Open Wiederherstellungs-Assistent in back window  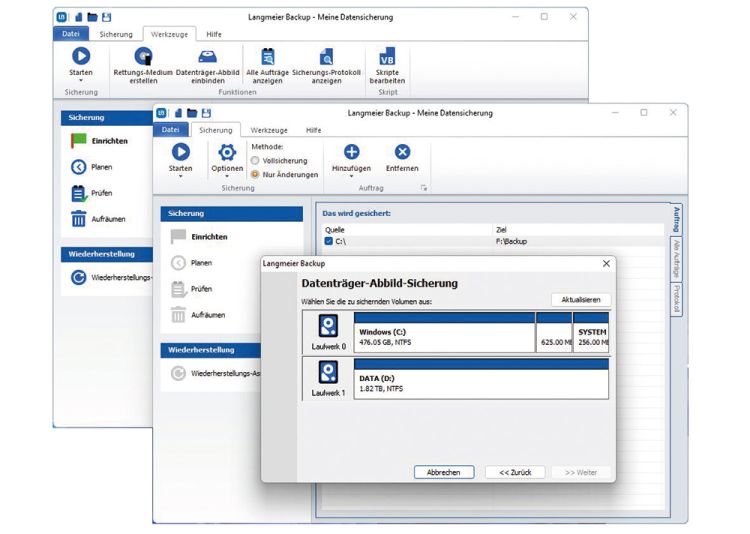(x=111, y=278)
